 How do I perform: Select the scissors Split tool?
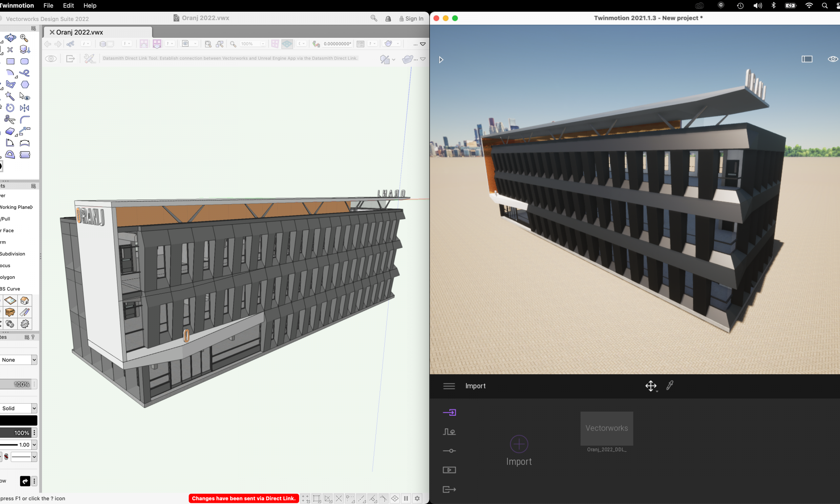tap(10, 120)
